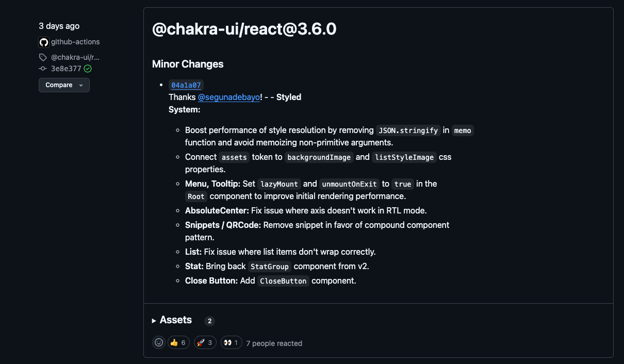This screenshot has height=364, width=624.
Task: Click the Assets count badge
Action: (x=209, y=321)
